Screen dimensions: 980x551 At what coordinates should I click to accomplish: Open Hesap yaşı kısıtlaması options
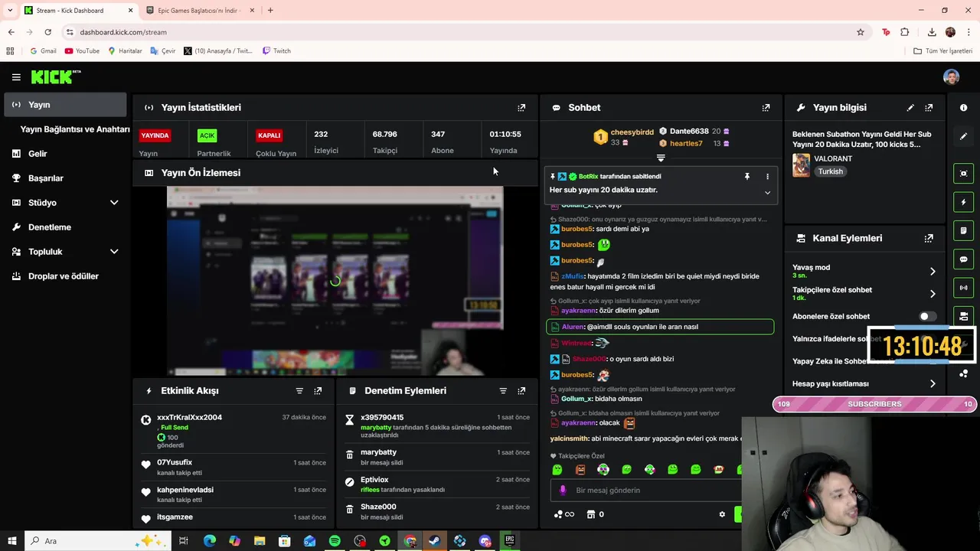click(933, 383)
